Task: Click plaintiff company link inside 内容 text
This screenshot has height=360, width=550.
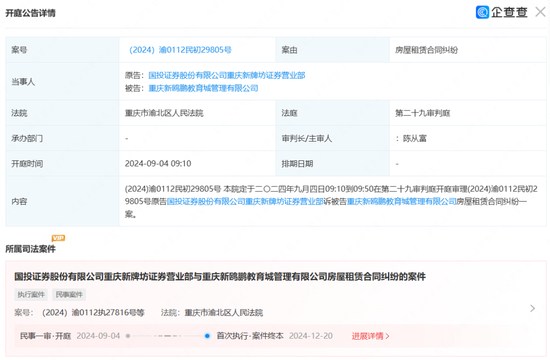Action: (245, 201)
